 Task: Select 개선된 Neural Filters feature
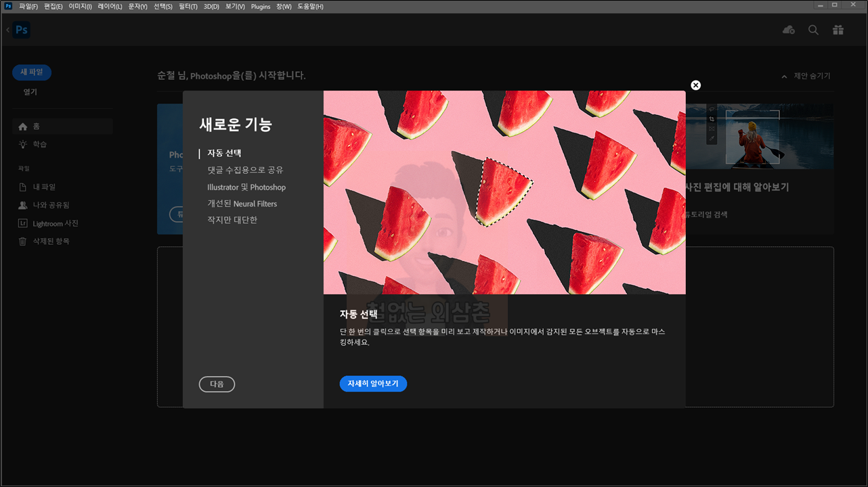(x=242, y=204)
